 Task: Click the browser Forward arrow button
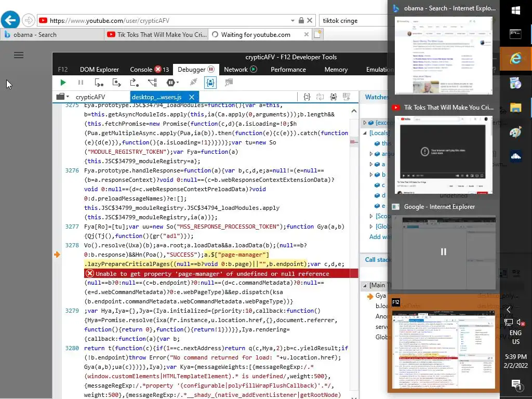[x=29, y=20]
